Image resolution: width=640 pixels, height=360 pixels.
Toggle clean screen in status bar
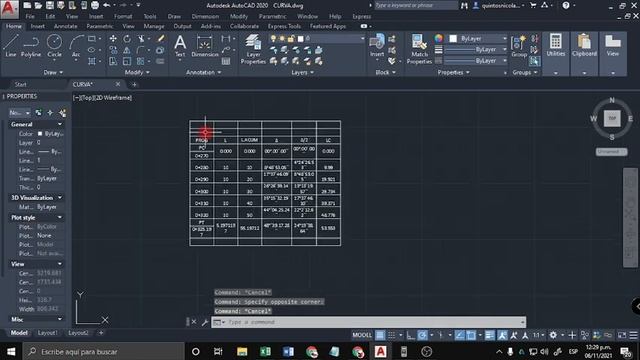[x=622, y=335]
